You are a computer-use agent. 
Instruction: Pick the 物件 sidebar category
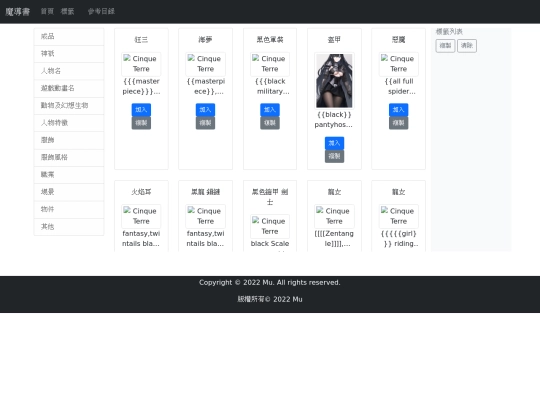click(69, 209)
